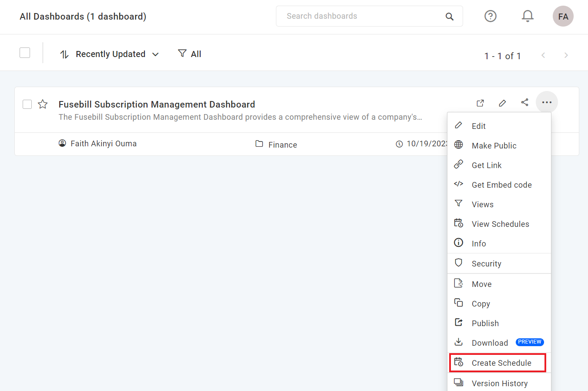Open dashboard in new tab via external link icon
The image size is (588, 391).
[x=480, y=103]
